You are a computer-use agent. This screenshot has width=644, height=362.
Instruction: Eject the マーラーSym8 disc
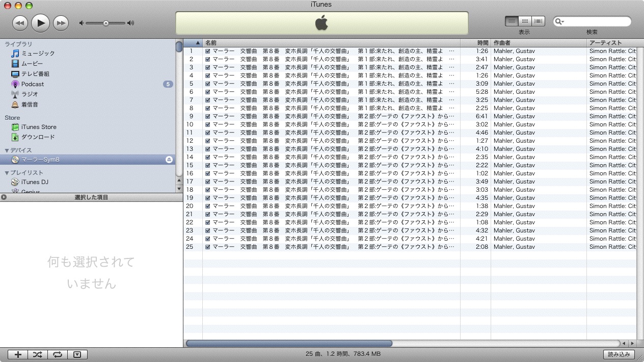pos(169,160)
